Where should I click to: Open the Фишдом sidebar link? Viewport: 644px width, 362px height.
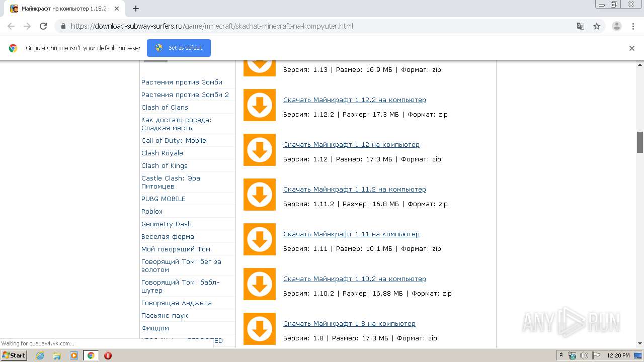point(155,328)
